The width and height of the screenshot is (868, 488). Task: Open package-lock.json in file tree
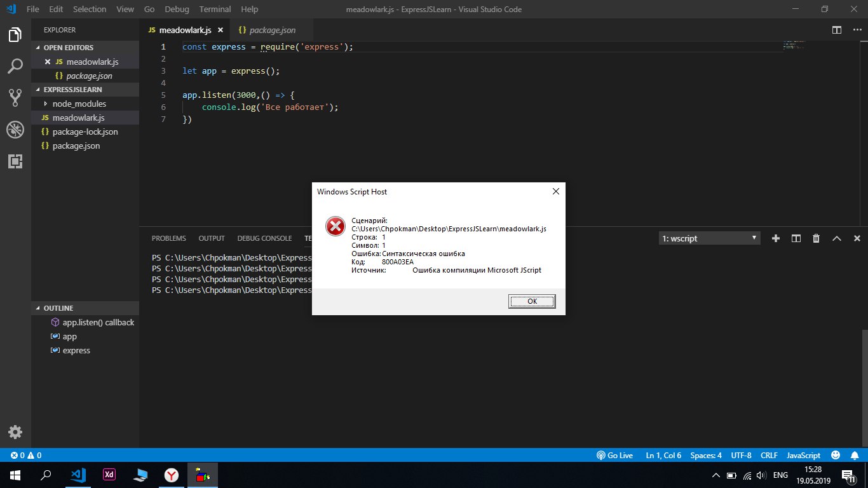85,132
